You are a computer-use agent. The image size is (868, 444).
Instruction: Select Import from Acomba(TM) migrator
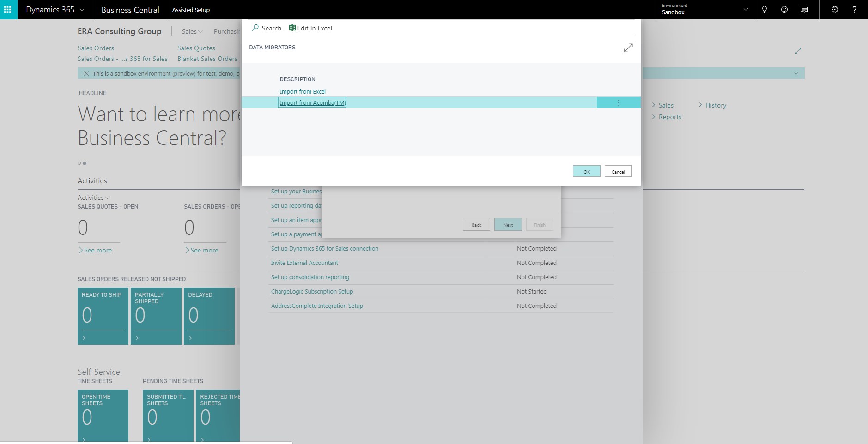tap(312, 102)
